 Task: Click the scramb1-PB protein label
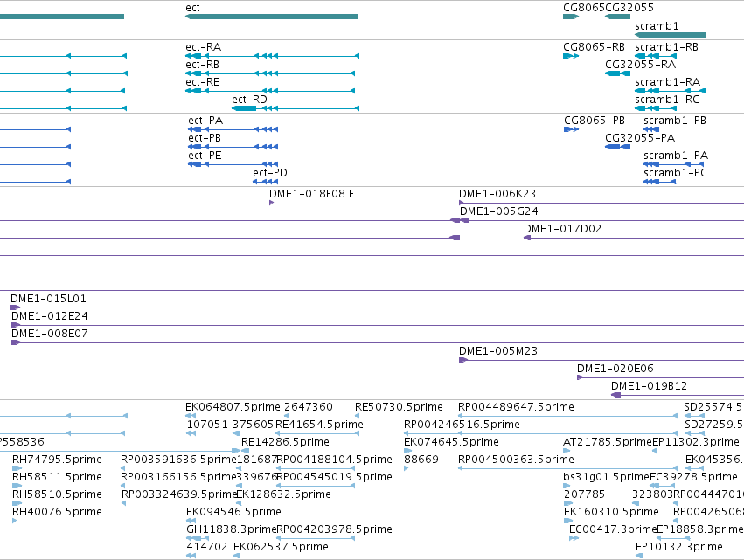tap(675, 121)
